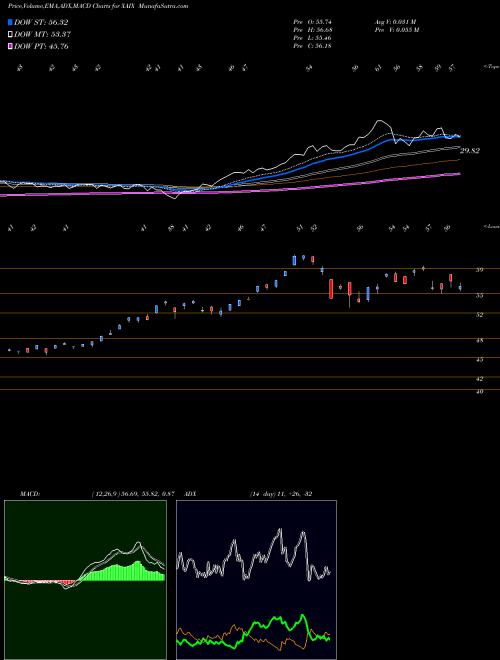The height and width of the screenshot is (660, 500).
Task: Click the white DOW MT legend swatch
Action: pos(10,35)
